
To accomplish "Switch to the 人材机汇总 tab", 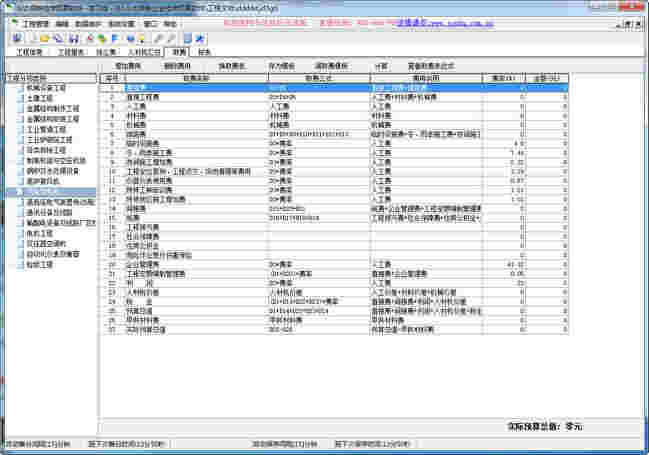I will 144,52.
